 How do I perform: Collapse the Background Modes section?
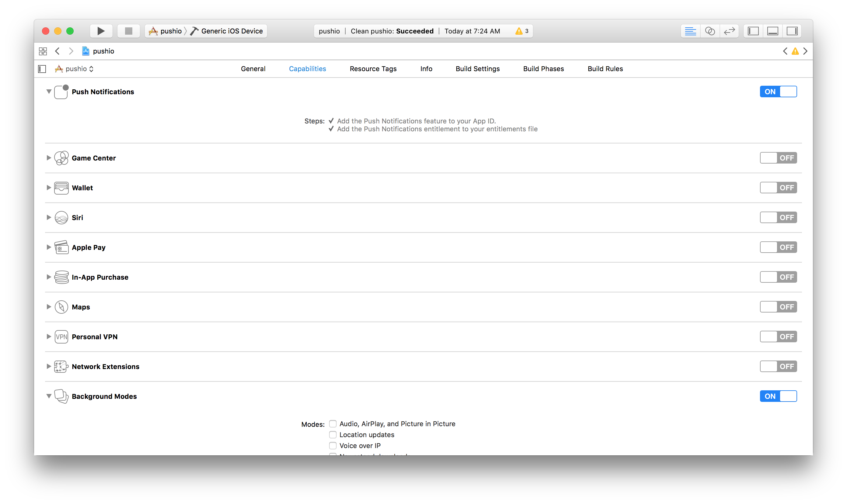(x=49, y=396)
